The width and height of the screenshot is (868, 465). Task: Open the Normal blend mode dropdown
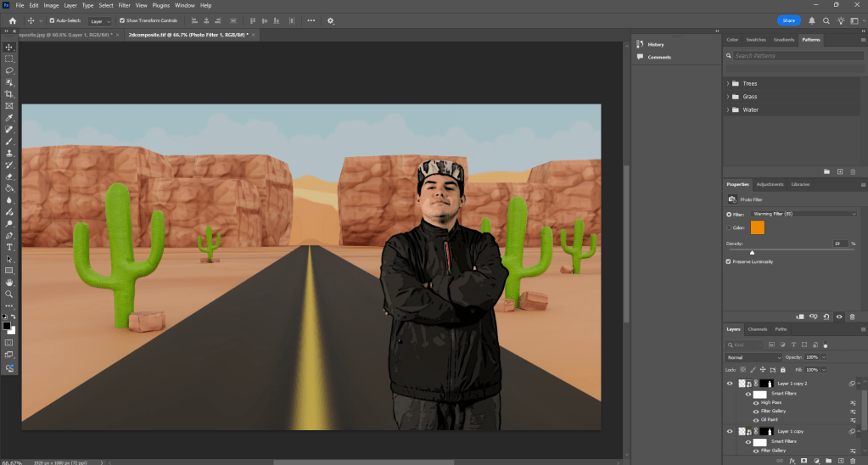point(753,357)
